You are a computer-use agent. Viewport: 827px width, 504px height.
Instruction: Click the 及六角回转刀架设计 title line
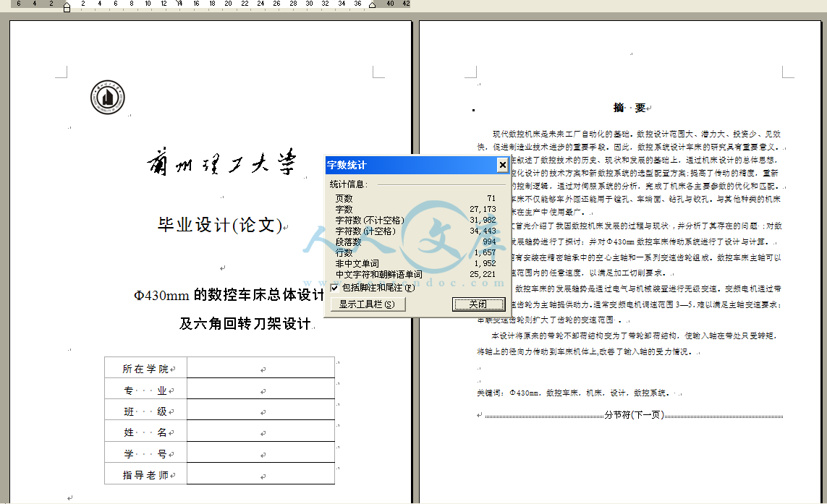(245, 323)
